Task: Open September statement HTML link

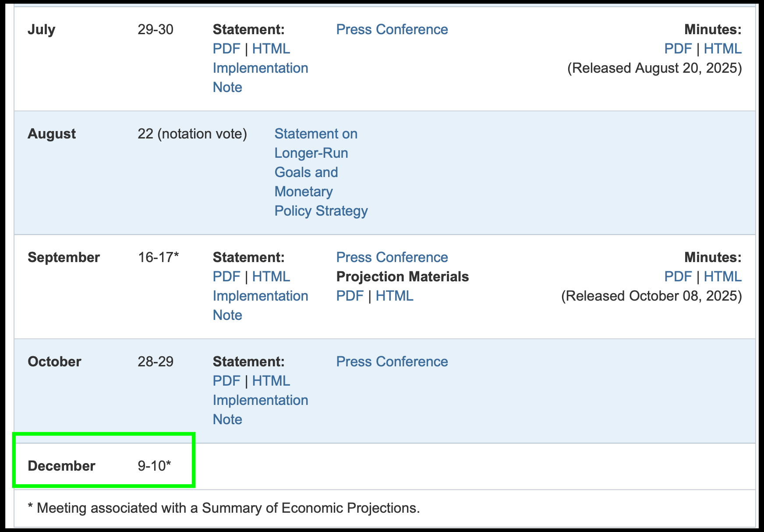Action: point(271,277)
